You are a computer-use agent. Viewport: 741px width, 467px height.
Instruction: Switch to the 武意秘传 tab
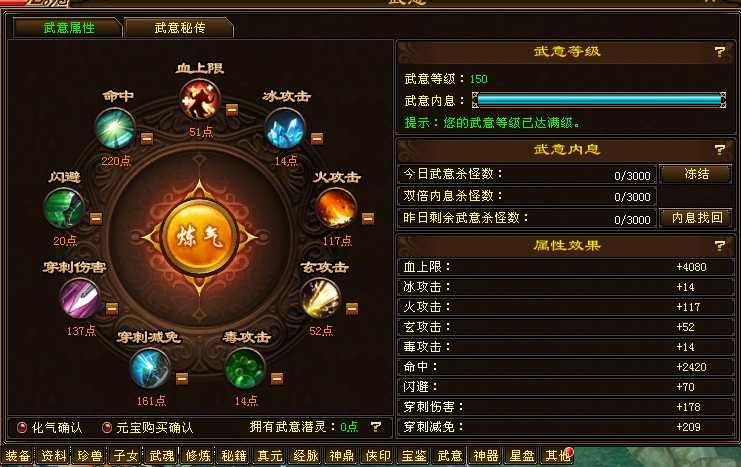click(179, 28)
